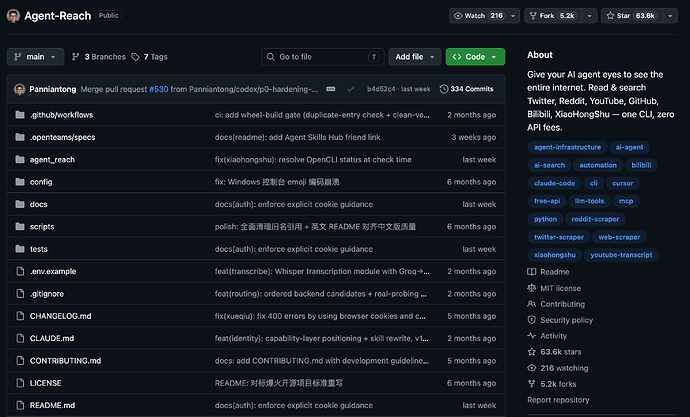Image resolution: width=690 pixels, height=417 pixels.
Task: Expand the Watch options dropdown arrow
Action: tap(513, 16)
